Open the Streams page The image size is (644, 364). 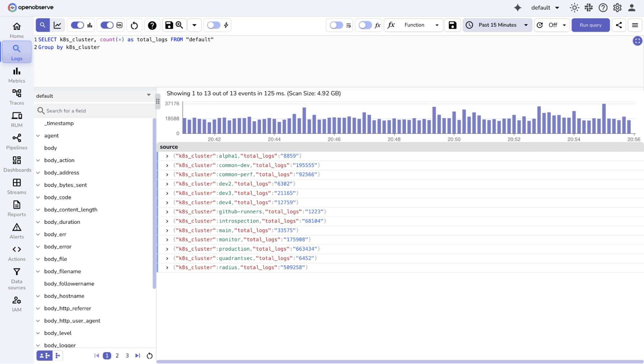16,186
